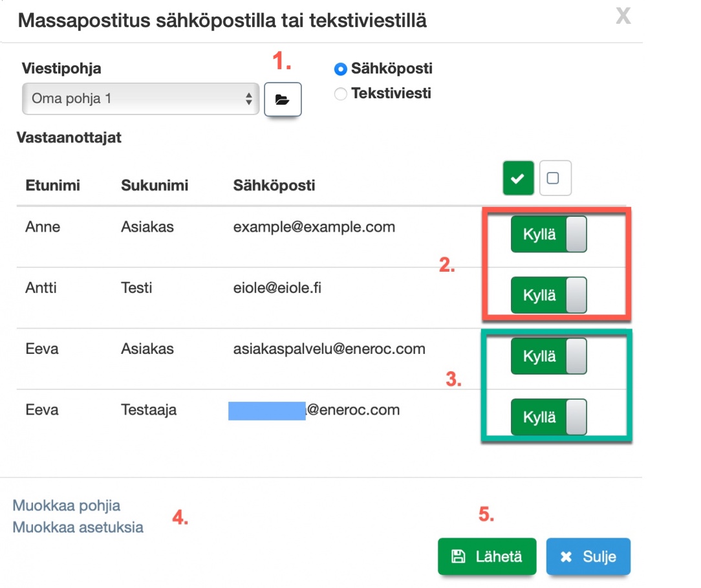Click the email example@example.com
Viewport: 701px width, 588px height.
point(314,227)
